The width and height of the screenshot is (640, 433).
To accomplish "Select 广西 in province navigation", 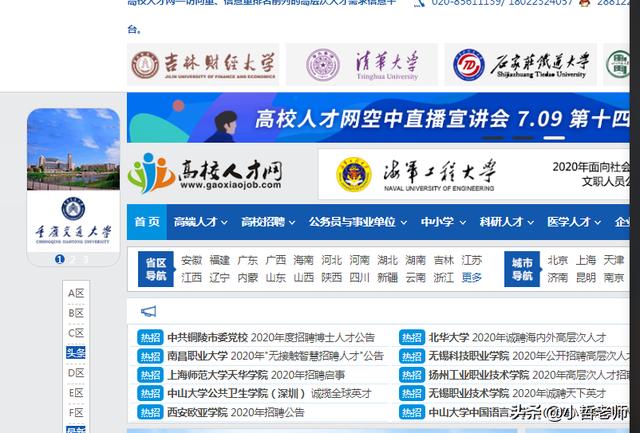I will click(x=276, y=260).
